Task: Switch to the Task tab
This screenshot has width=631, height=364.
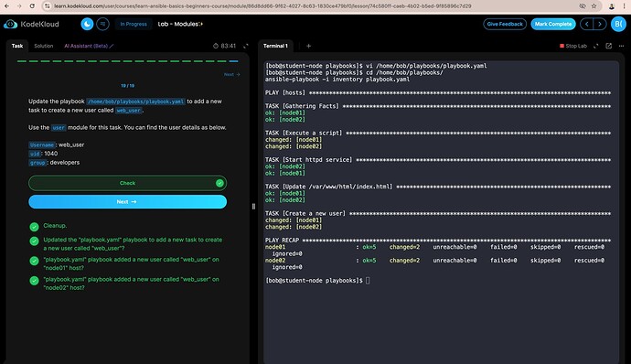Action: coord(16,46)
